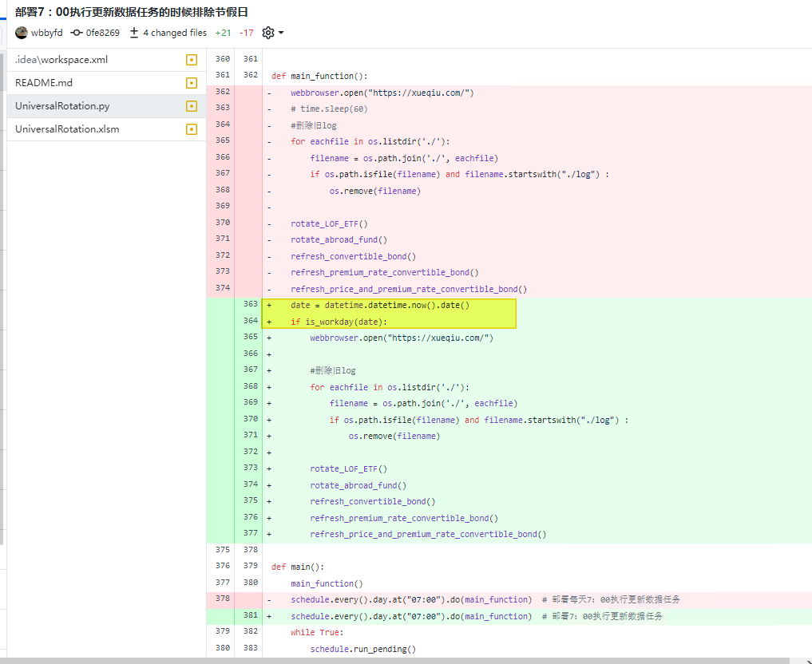Screen dimensions: 812x664
Task: Open the wbbyfd author profile link
Action: (x=46, y=33)
